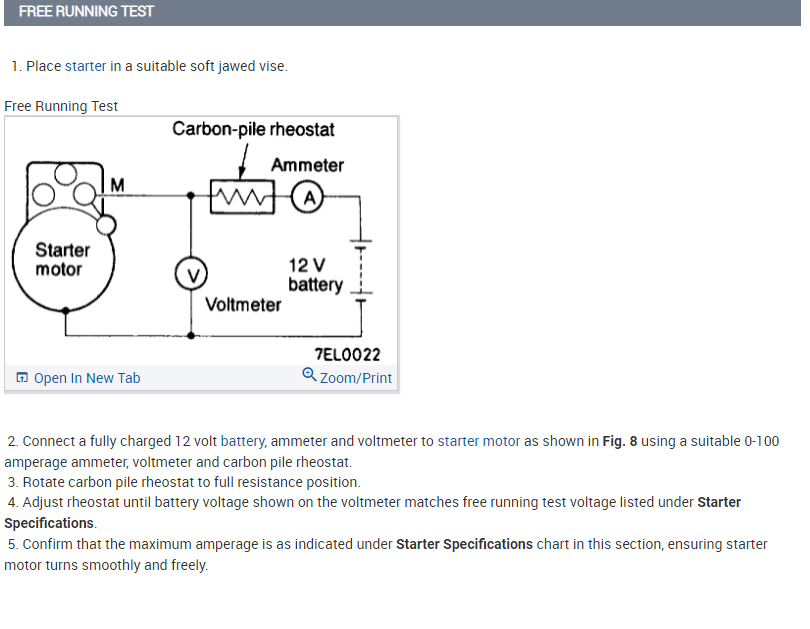The width and height of the screenshot is (810, 629).
Task: Click the voltmeter 'V' symbol in diagram
Action: pos(191,272)
